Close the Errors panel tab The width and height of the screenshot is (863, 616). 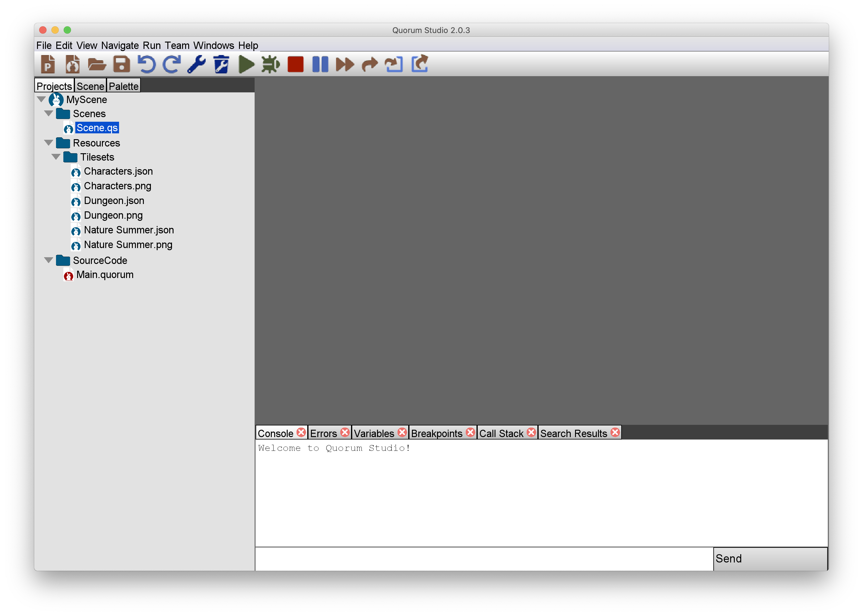(345, 433)
